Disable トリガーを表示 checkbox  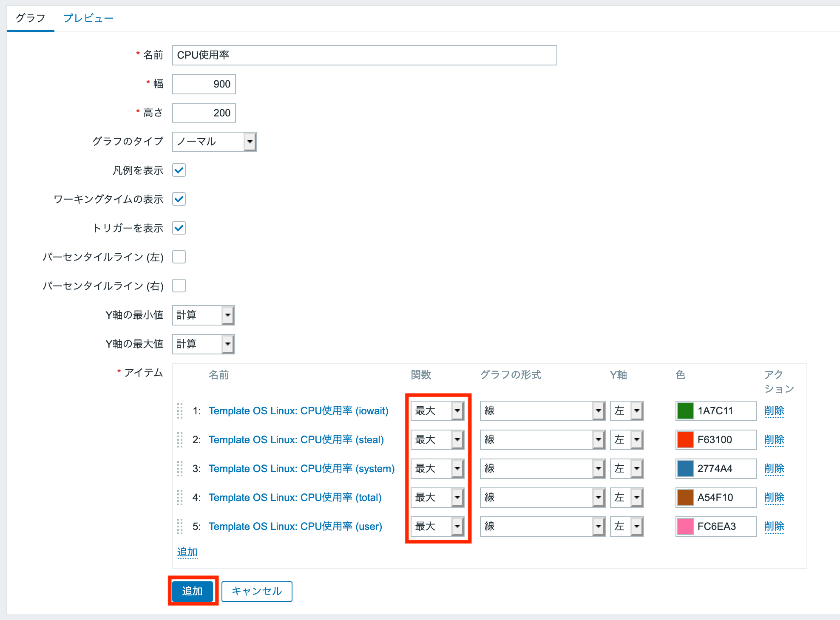point(179,228)
